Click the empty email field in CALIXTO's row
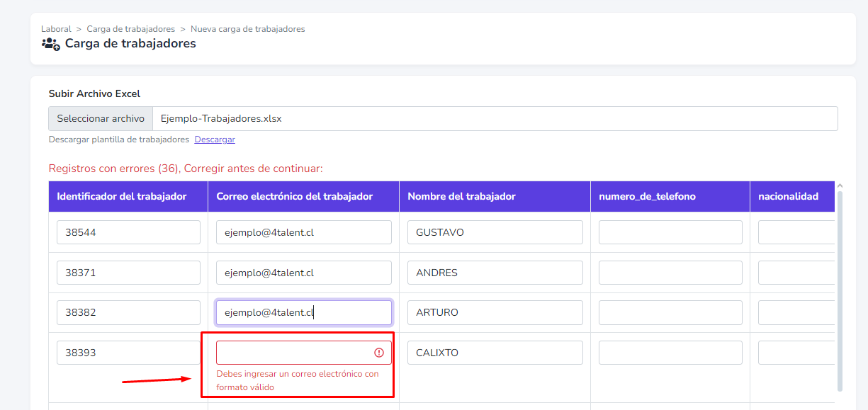The height and width of the screenshot is (410, 868). tap(304, 353)
